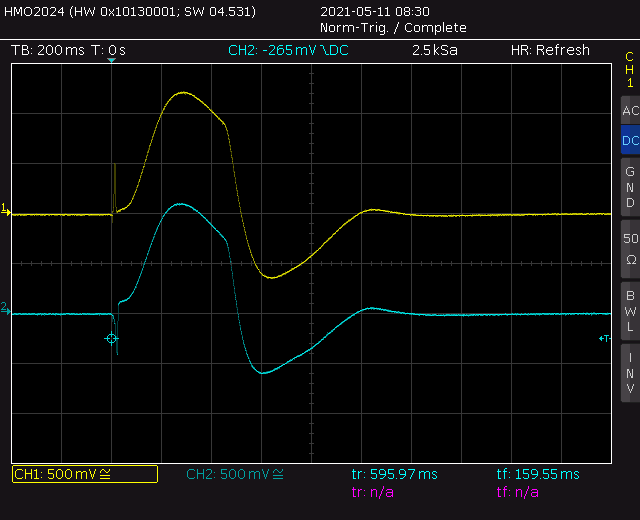Select the CH1: 500 mV channel box

[85, 474]
